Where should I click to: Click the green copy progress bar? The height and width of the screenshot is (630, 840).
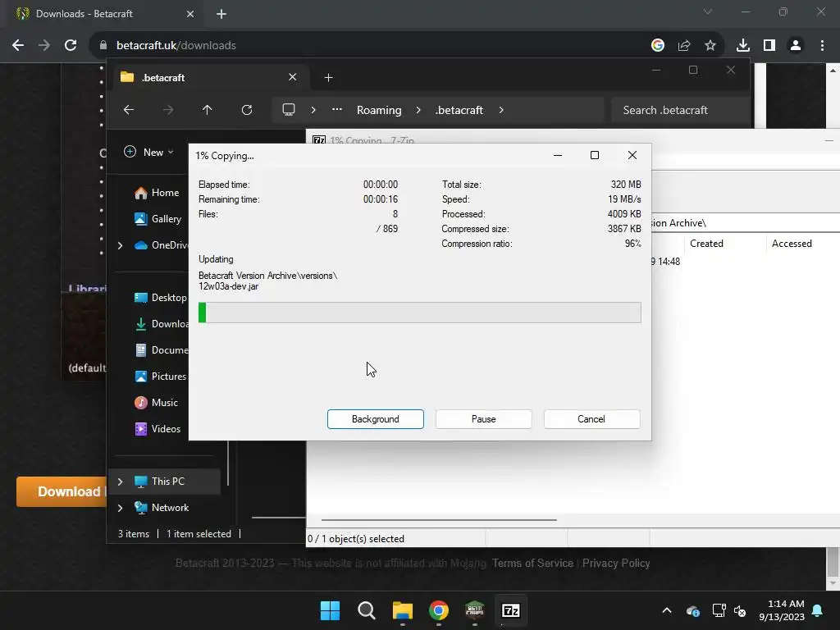pos(419,313)
